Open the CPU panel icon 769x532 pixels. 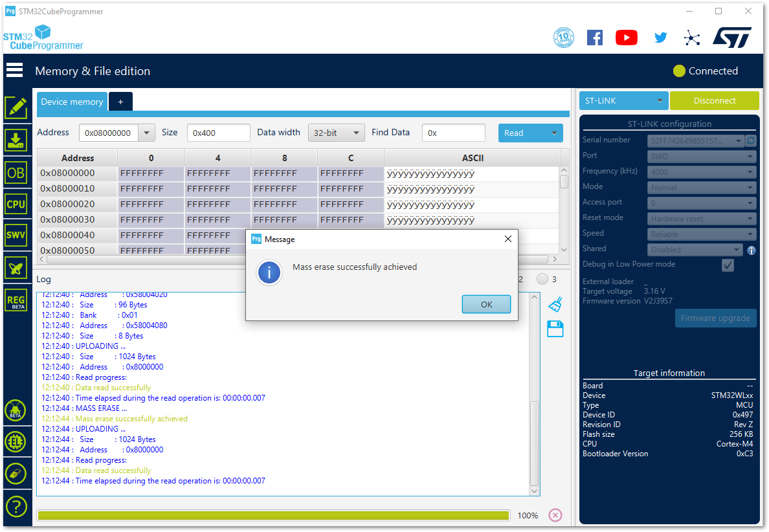pyautogui.click(x=16, y=204)
